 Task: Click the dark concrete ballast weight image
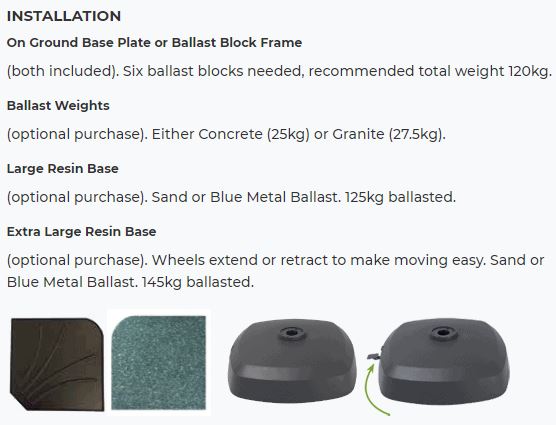click(57, 364)
